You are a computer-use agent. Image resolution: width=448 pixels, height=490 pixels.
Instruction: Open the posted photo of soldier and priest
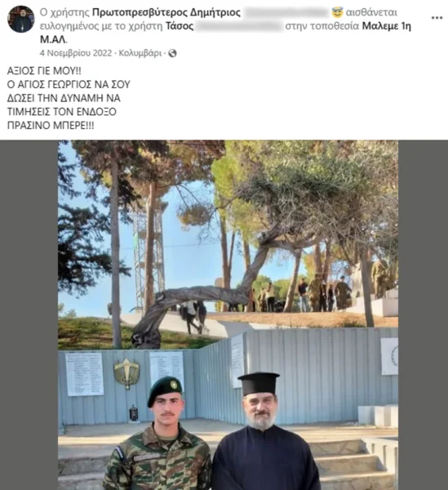point(228,315)
